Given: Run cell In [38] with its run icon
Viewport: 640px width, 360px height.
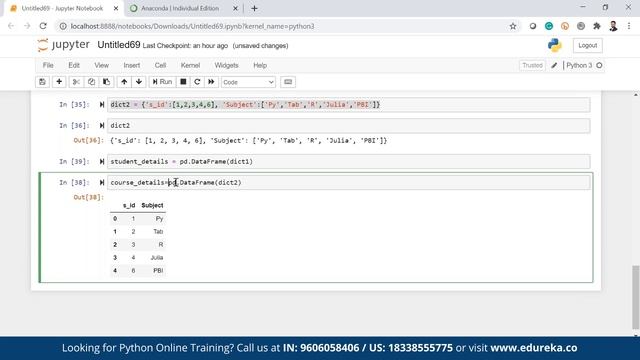Looking at the screenshot, I should (x=102, y=182).
